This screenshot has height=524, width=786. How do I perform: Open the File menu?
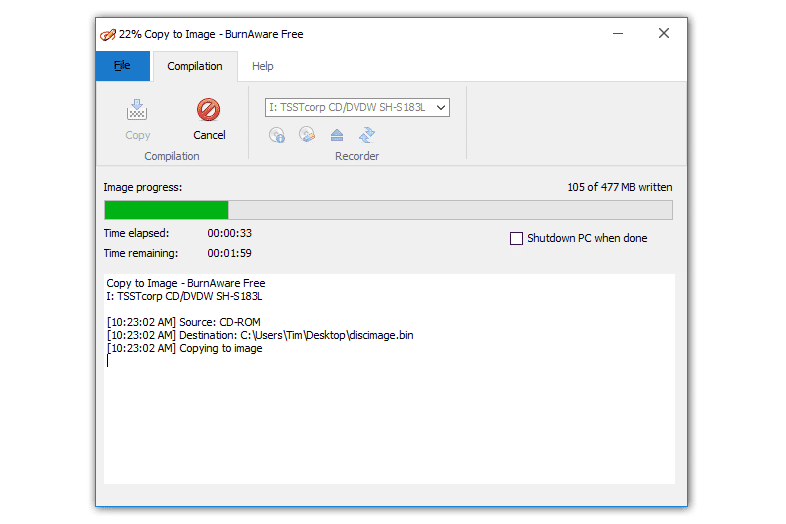point(122,66)
